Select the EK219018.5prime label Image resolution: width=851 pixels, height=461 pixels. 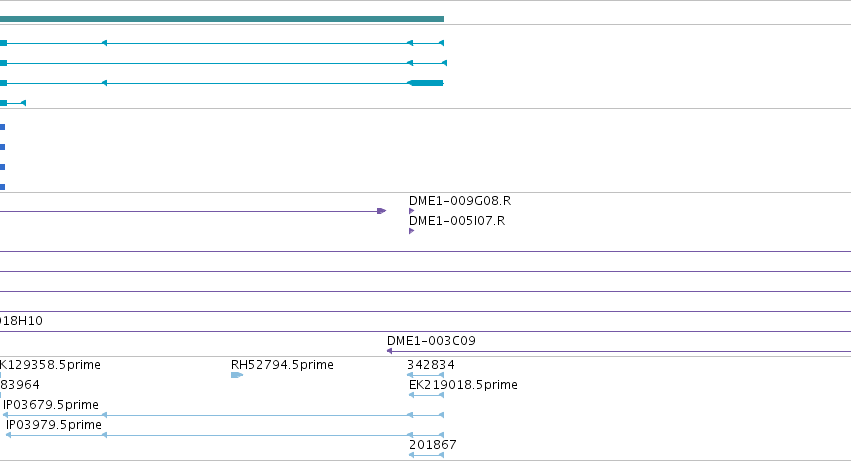pyautogui.click(x=463, y=385)
